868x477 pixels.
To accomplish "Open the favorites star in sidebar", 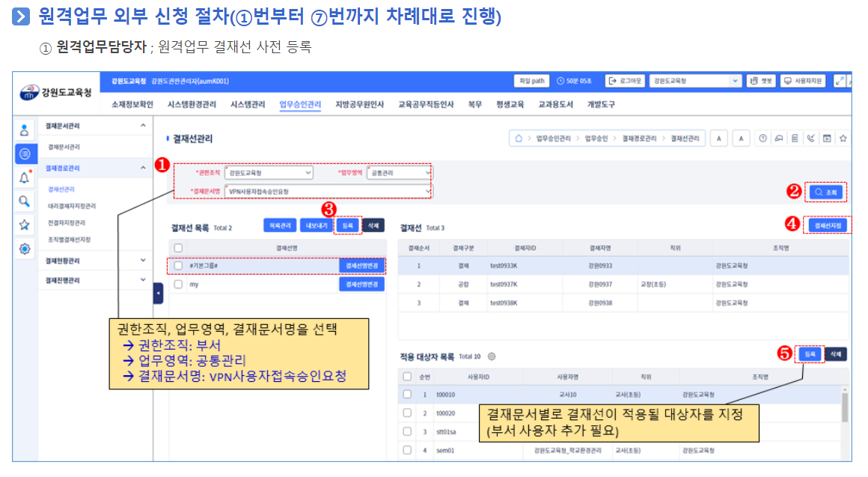I will tap(25, 225).
